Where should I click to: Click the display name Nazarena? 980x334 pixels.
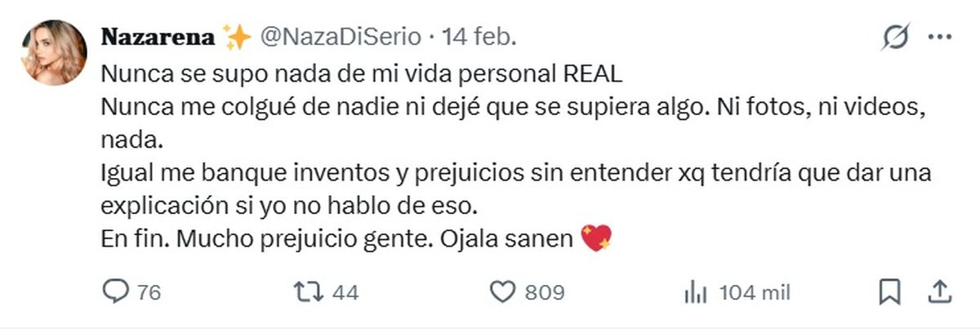pyautogui.click(x=158, y=38)
